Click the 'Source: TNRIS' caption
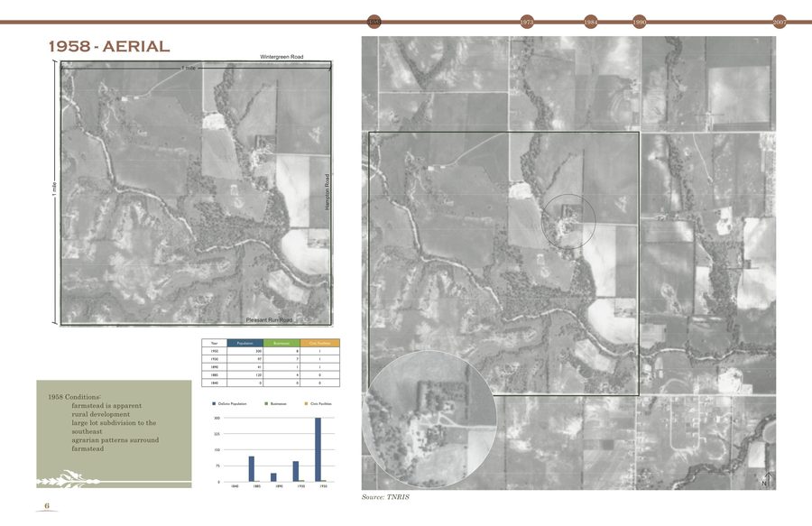This screenshot has width=812, height=526. (x=385, y=497)
